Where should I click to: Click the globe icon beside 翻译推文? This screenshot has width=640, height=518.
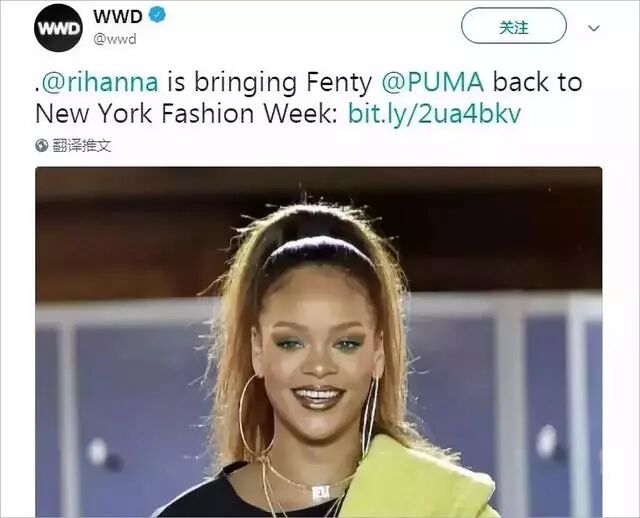coord(42,145)
